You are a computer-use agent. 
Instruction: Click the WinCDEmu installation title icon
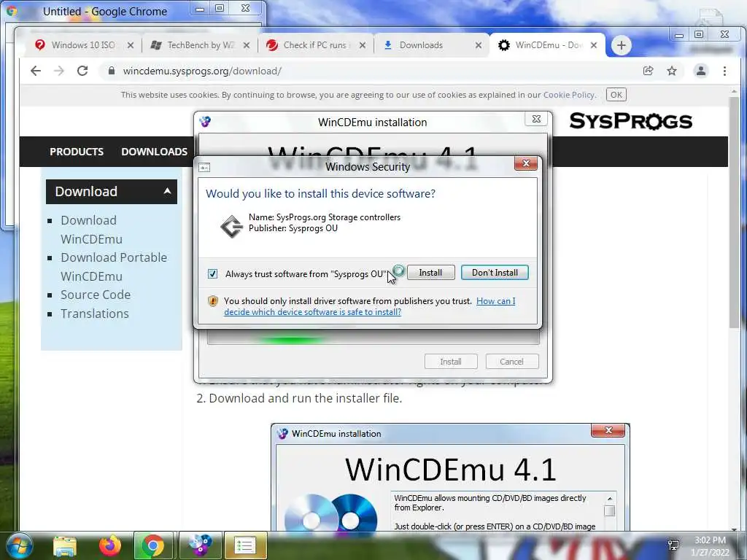(x=205, y=122)
